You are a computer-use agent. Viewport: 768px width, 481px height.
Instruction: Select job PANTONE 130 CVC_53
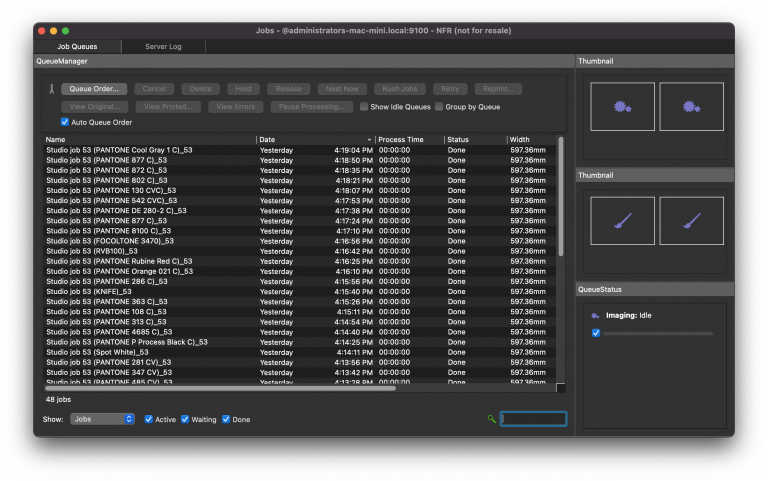[300, 191]
